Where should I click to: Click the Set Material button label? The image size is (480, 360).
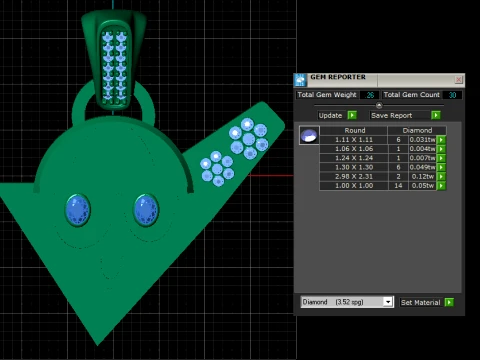point(421,302)
